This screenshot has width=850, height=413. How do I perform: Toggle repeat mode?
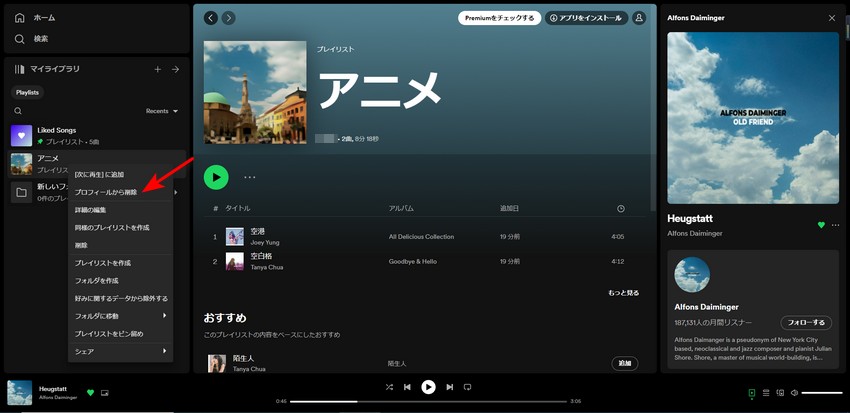coord(467,387)
